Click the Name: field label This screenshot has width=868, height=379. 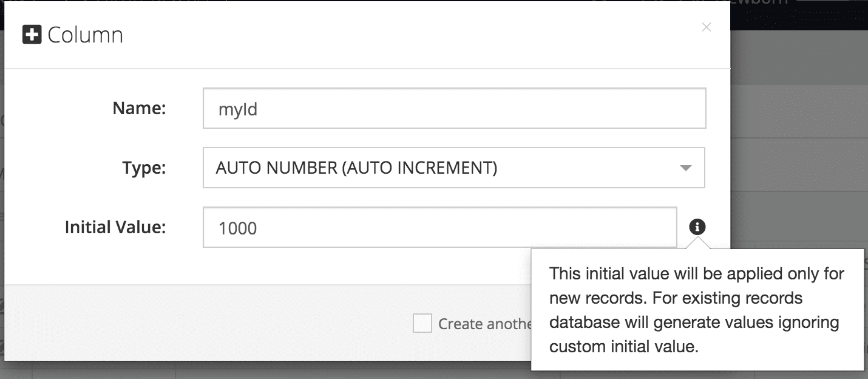click(x=139, y=108)
